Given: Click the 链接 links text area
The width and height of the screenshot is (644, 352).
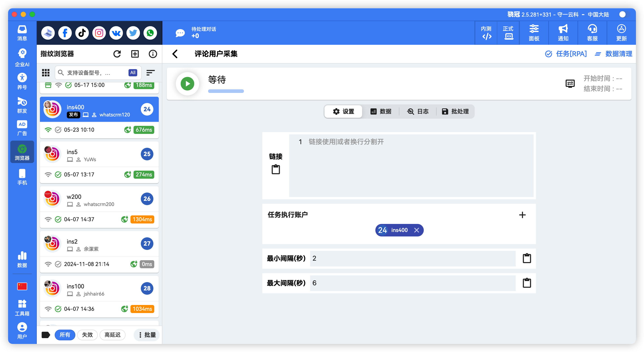Looking at the screenshot, I should tap(411, 165).
